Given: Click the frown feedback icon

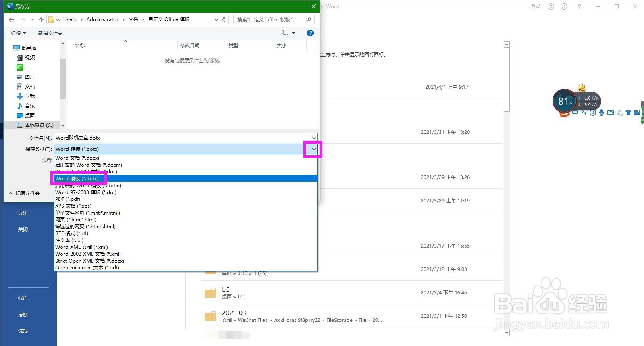Looking at the screenshot, I should coord(564,6).
